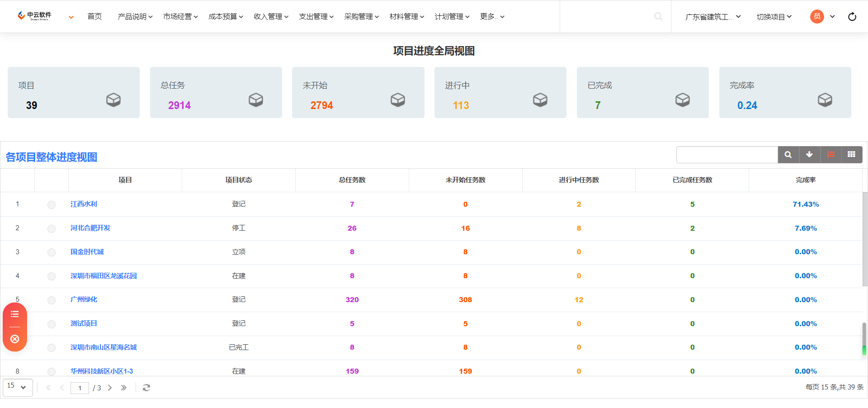Click the pagination reload icon

(146, 388)
